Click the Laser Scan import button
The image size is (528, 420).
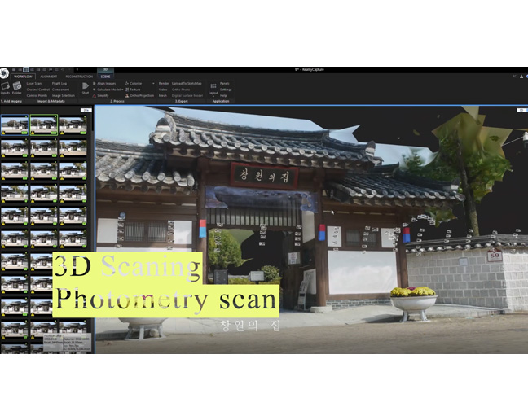(34, 83)
